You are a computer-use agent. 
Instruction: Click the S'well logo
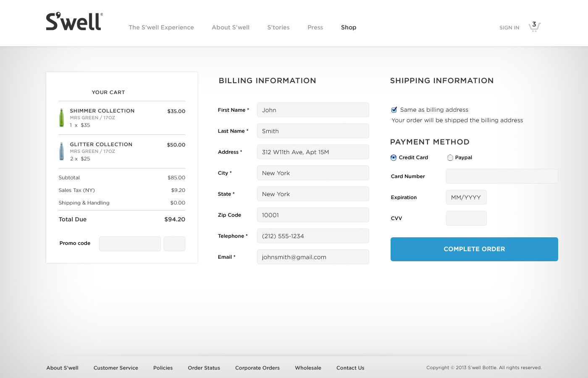(x=74, y=21)
